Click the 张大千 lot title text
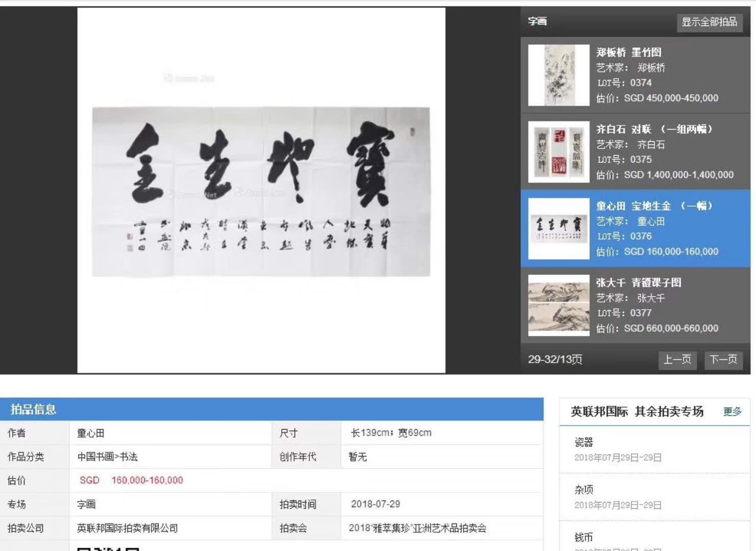Image resolution: width=756 pixels, height=551 pixels. pyautogui.click(x=639, y=283)
